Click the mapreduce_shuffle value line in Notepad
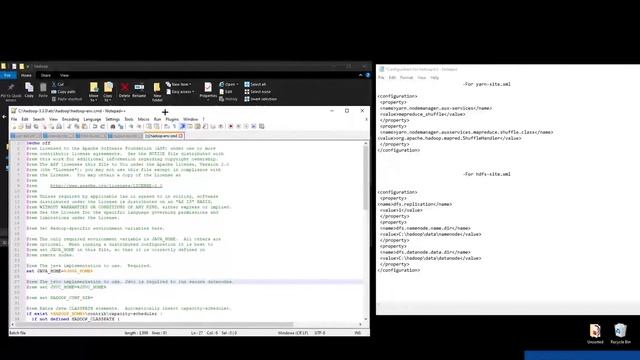Image resolution: width=640 pixels, height=360 pixels. [422, 114]
